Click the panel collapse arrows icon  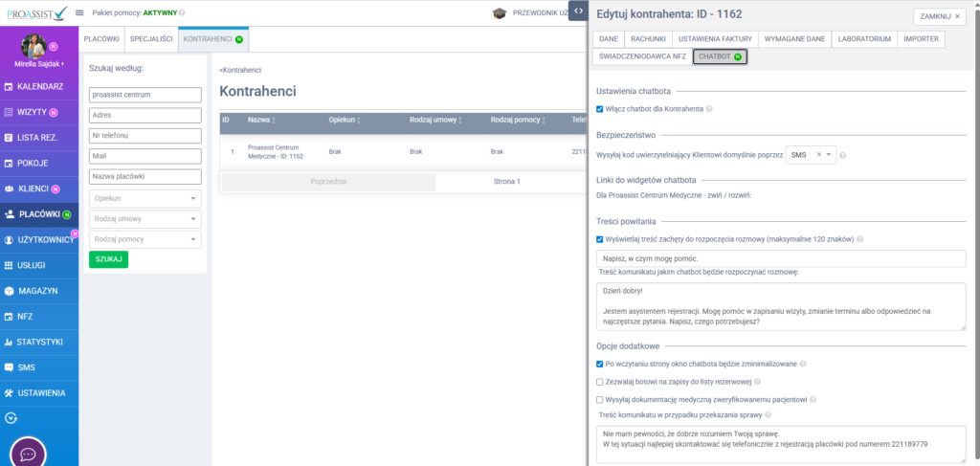tap(577, 11)
